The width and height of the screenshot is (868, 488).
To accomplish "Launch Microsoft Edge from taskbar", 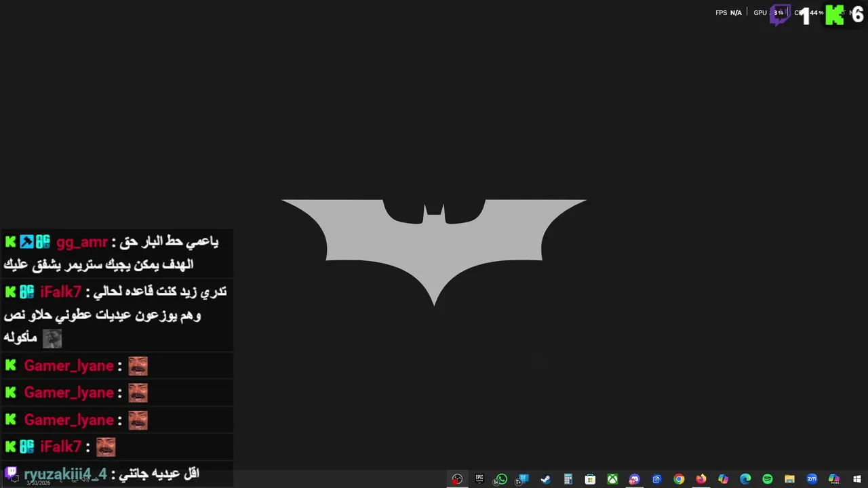I will (745, 479).
